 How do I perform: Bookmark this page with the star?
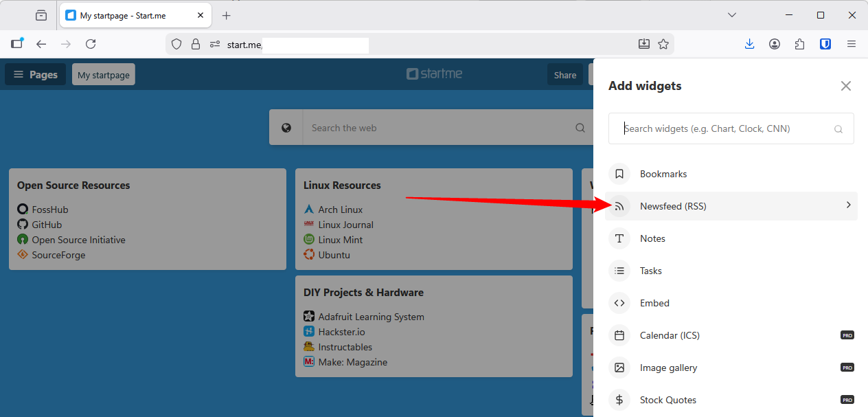coord(663,44)
